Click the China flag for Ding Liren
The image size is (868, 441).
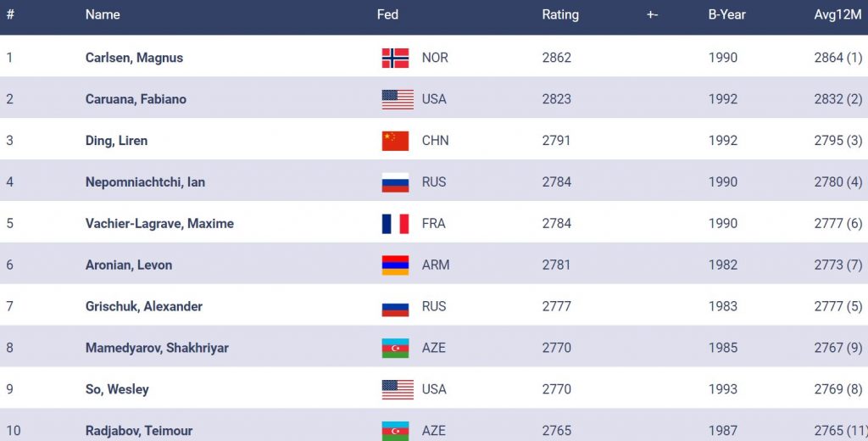(x=395, y=141)
